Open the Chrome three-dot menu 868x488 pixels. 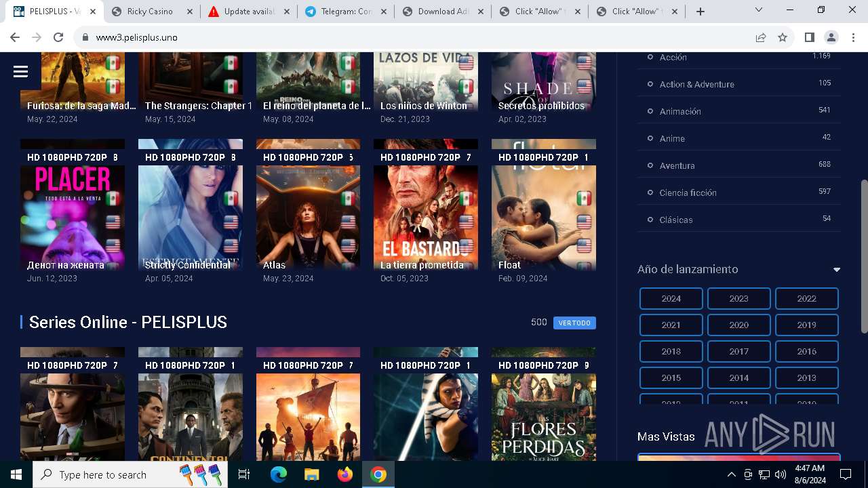point(852,37)
